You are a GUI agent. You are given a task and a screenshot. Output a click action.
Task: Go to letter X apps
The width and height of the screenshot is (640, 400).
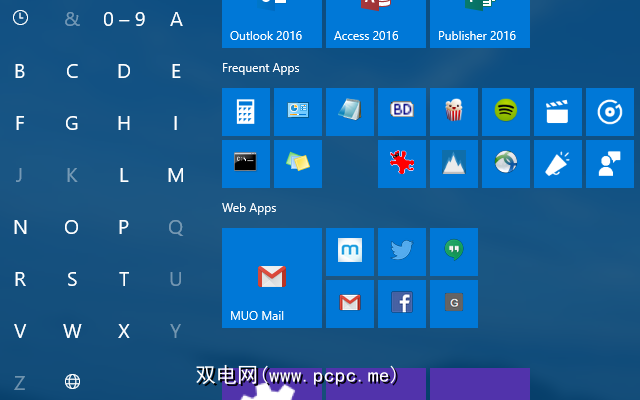click(124, 331)
